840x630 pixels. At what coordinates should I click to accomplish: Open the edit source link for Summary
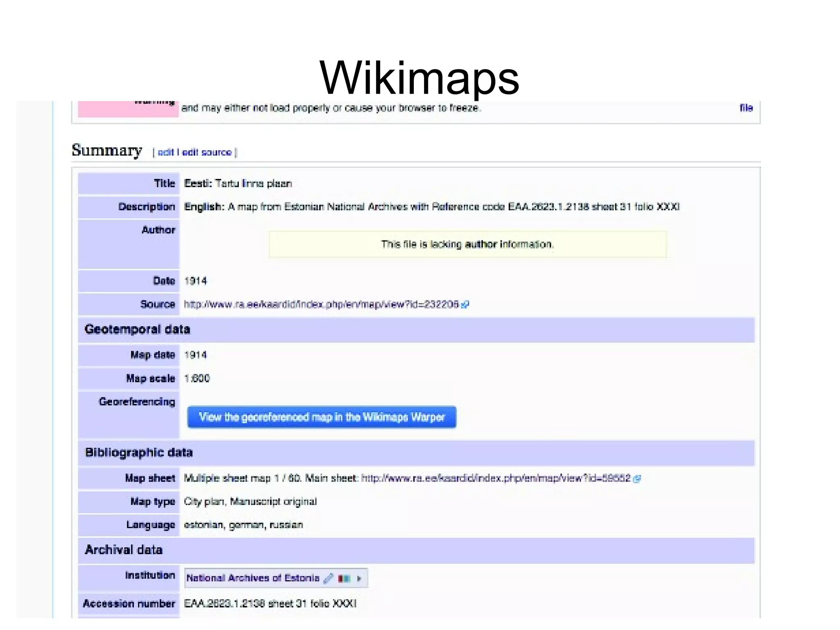pos(207,152)
